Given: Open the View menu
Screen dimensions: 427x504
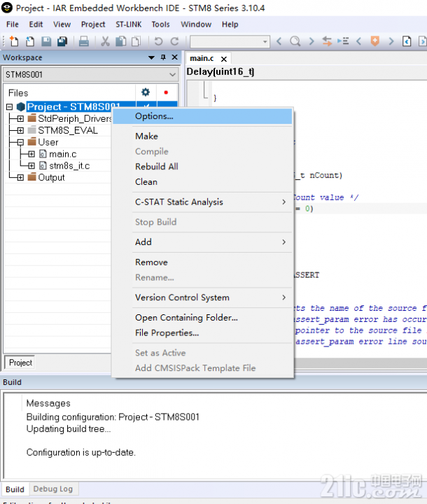Looking at the screenshot, I should (x=62, y=24).
